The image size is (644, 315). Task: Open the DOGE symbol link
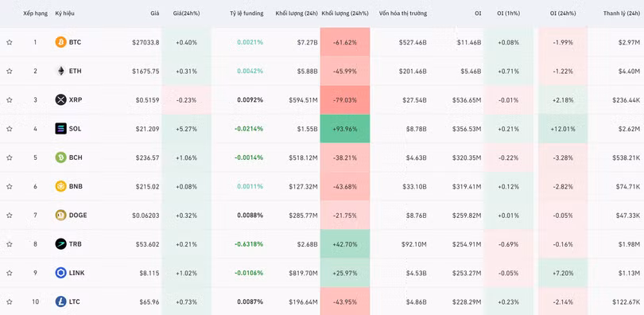coord(78,216)
